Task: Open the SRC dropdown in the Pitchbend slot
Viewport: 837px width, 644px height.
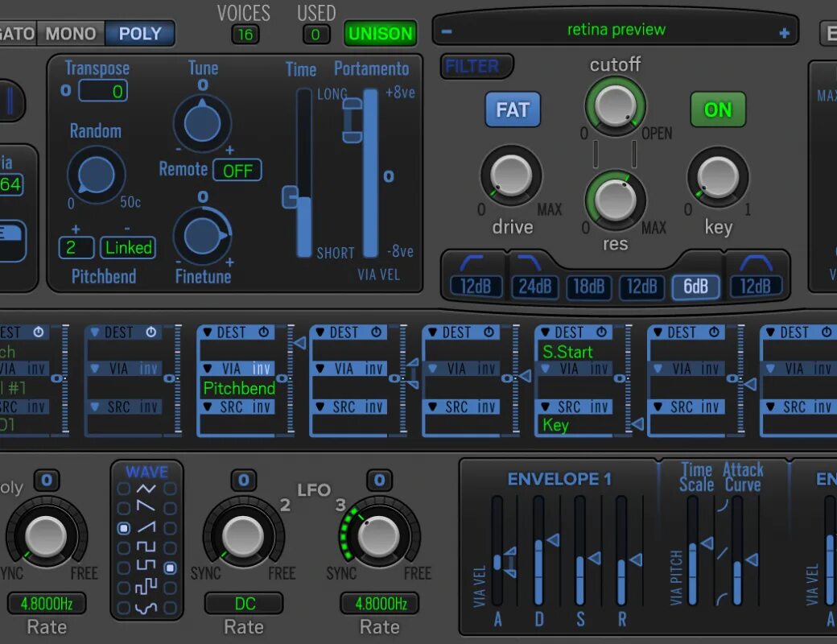Action: [208, 407]
